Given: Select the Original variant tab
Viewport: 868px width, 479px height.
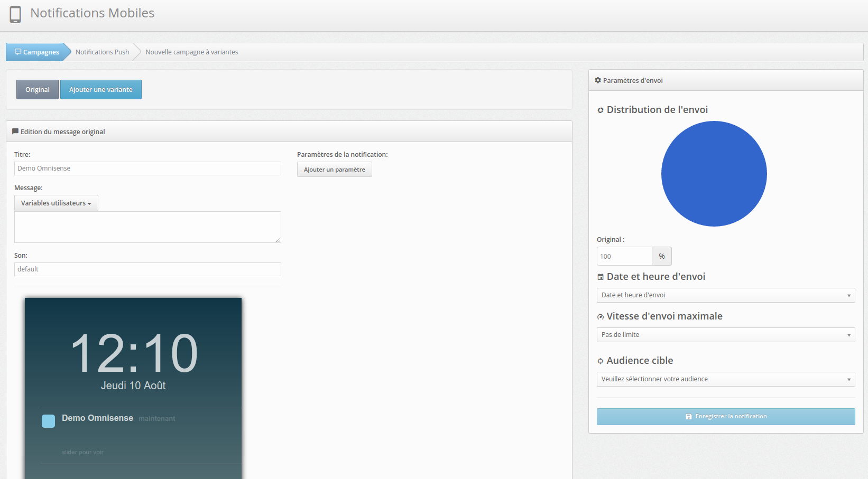Looking at the screenshot, I should pos(38,90).
